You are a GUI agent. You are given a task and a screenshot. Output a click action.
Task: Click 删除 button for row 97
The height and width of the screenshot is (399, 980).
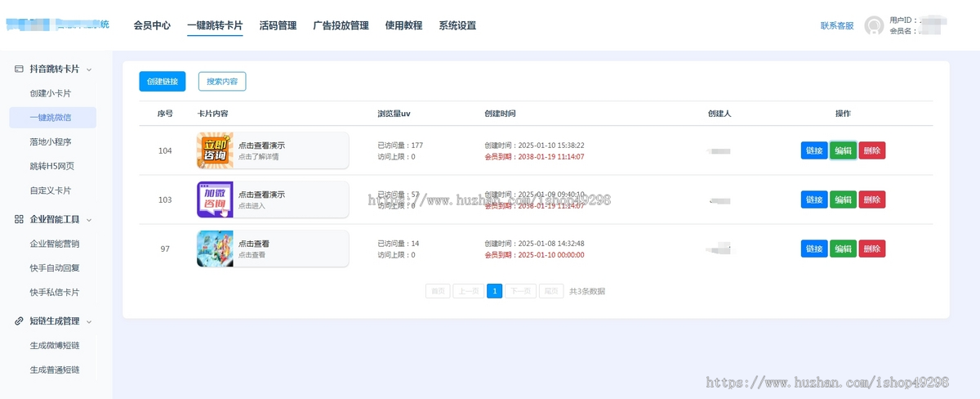pyautogui.click(x=871, y=249)
